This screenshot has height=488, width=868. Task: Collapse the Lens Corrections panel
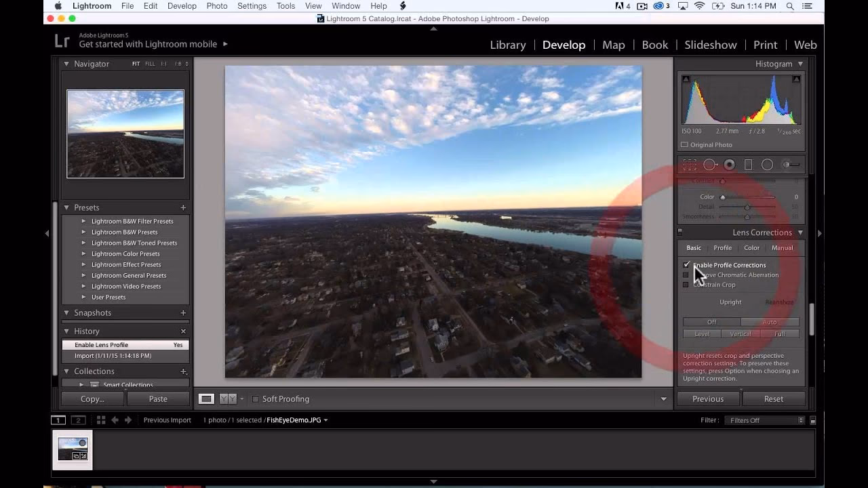tap(800, 232)
